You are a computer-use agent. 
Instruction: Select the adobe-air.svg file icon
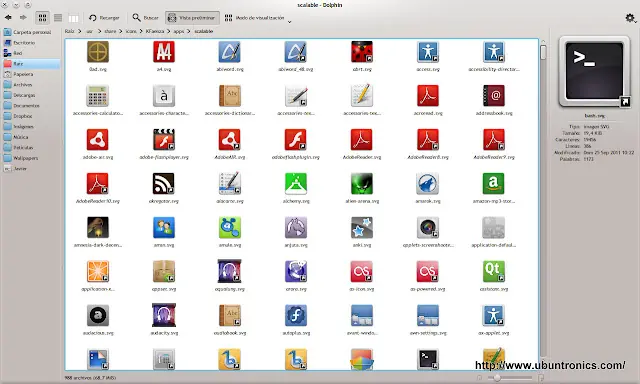pos(98,140)
